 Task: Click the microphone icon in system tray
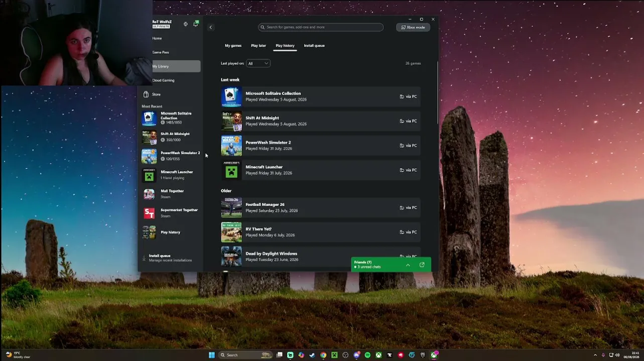point(603,355)
